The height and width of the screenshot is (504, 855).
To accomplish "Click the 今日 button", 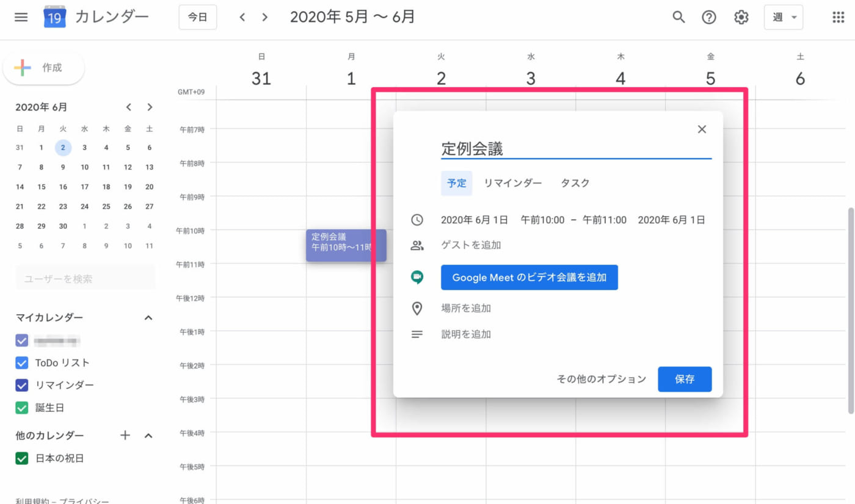I will coord(197,17).
